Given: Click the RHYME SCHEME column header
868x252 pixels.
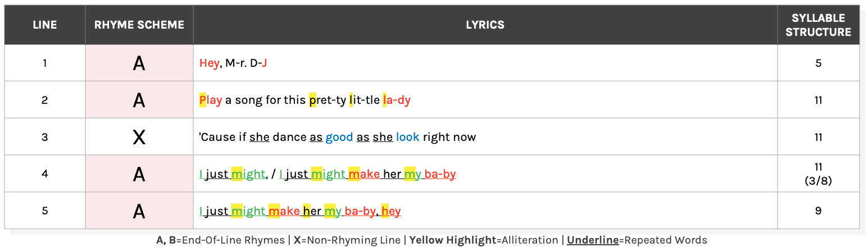Looking at the screenshot, I should [x=139, y=25].
